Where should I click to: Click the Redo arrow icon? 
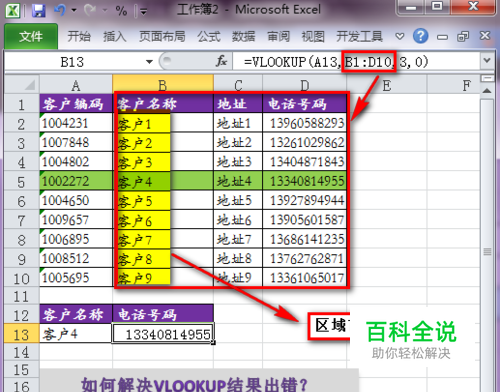(90, 10)
